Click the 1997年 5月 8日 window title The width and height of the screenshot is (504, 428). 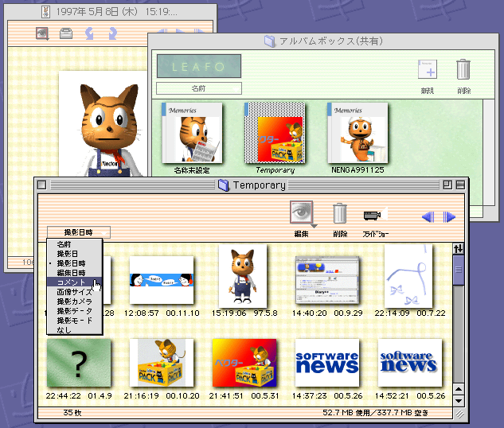[x=116, y=12]
